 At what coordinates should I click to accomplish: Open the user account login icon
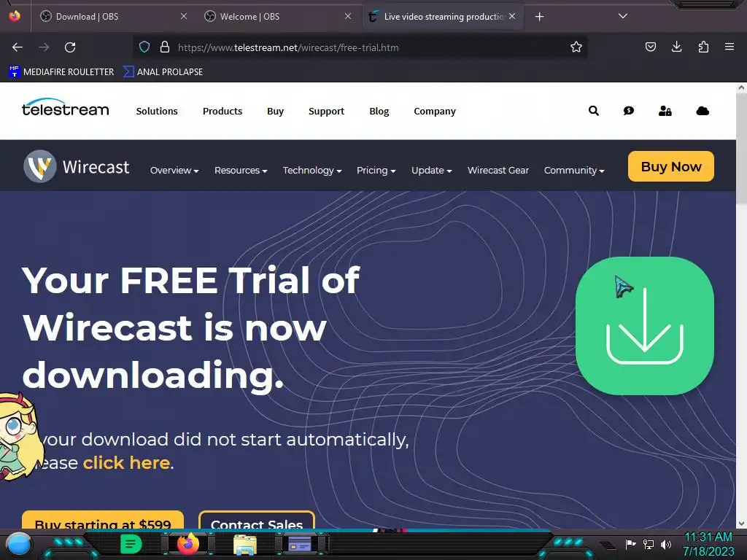[665, 111]
